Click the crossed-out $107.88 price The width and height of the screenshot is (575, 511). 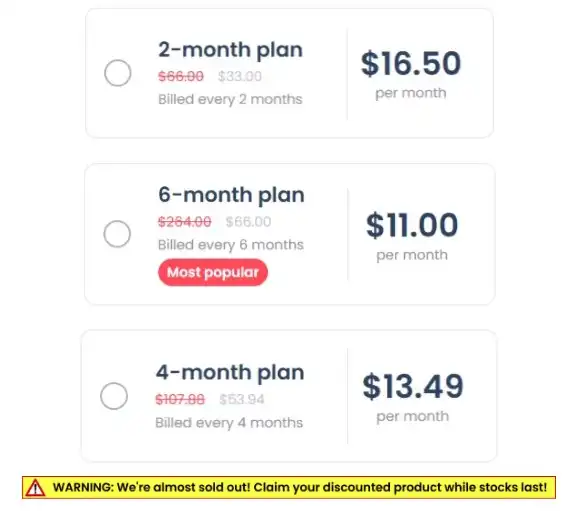tap(180, 399)
